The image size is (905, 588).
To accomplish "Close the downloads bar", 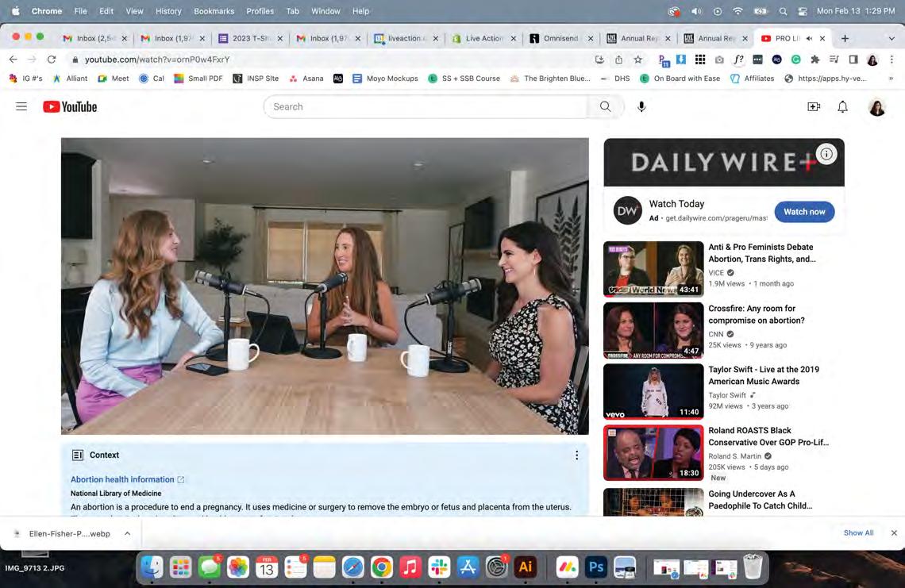I will click(894, 533).
